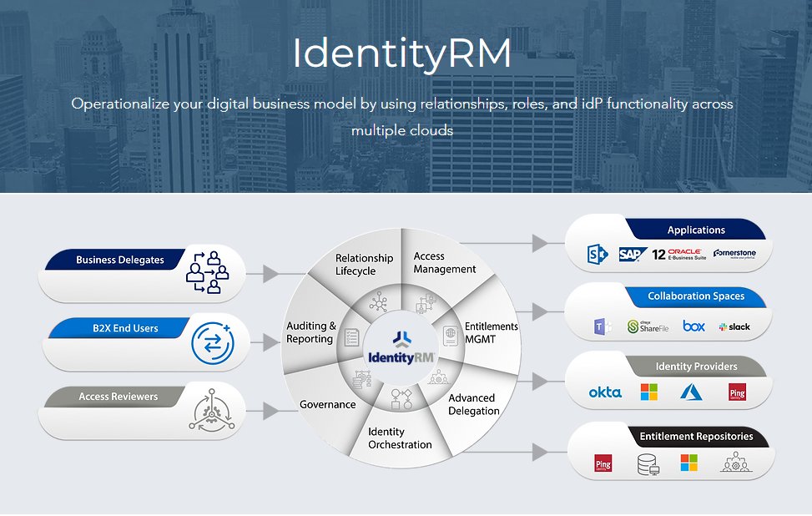Viewport: 812px width, 516px height.
Task: Click the database icon under Entitlement Repositories
Action: (x=648, y=464)
